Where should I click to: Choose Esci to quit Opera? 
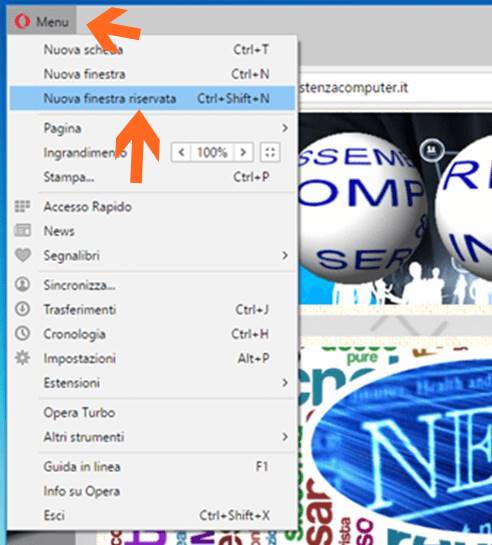(x=152, y=515)
